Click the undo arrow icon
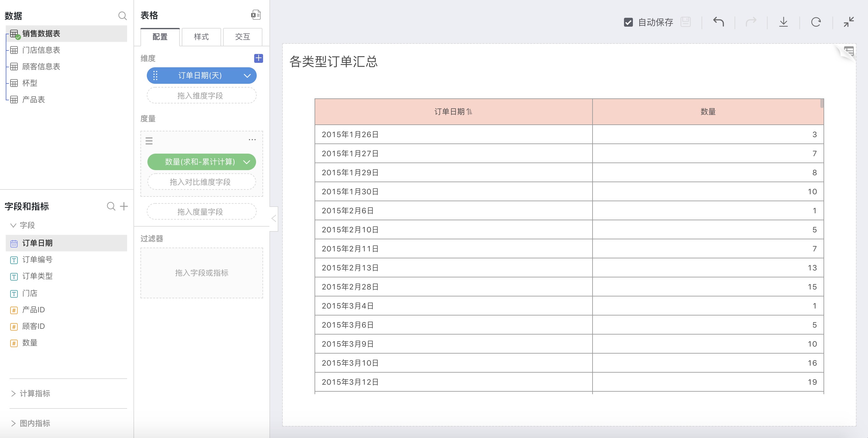868x438 pixels. (718, 22)
